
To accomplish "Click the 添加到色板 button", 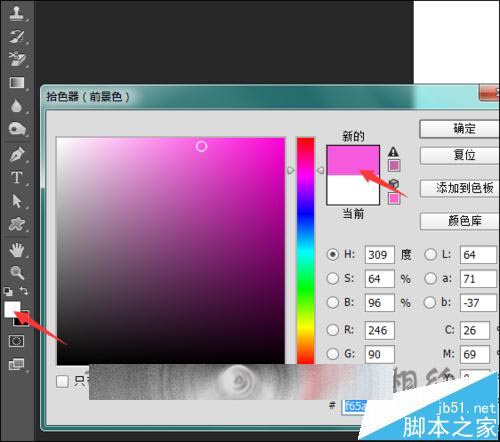I will 460,188.
